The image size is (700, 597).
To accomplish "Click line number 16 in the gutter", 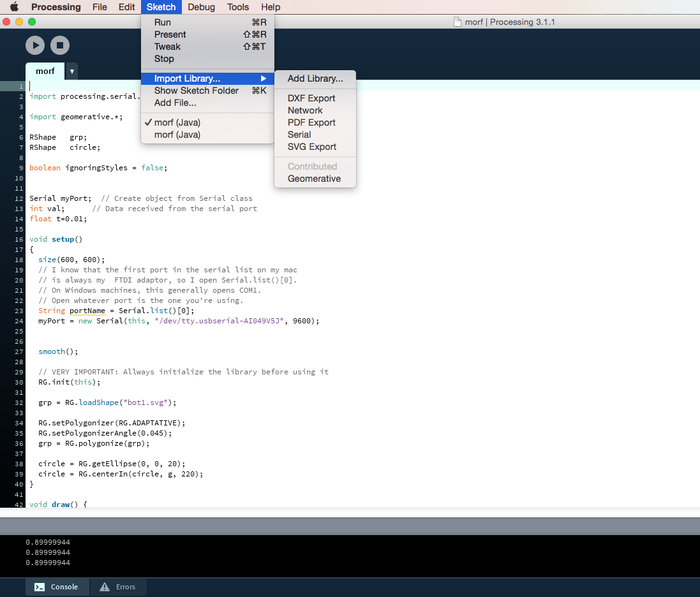I will (19, 240).
